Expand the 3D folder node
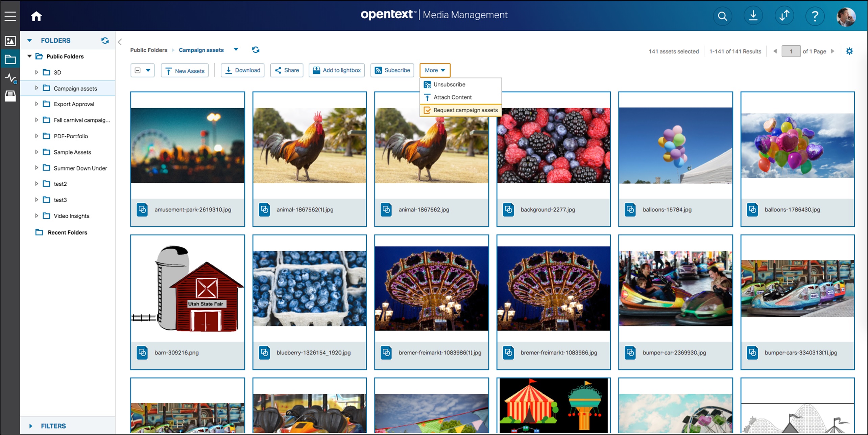The image size is (868, 435). (x=37, y=72)
